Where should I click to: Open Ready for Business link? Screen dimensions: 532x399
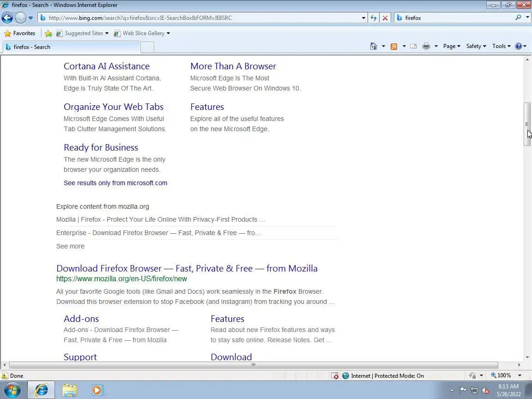tap(101, 148)
